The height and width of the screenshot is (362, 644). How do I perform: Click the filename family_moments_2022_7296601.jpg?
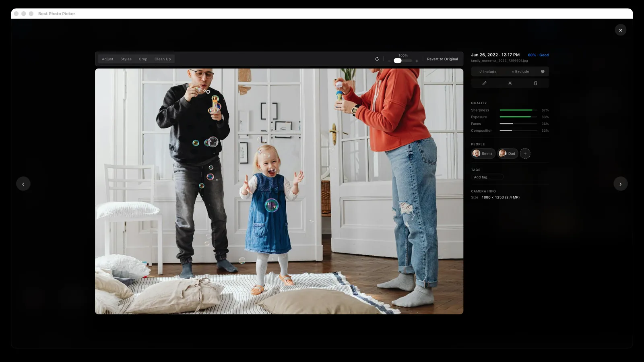499,61
